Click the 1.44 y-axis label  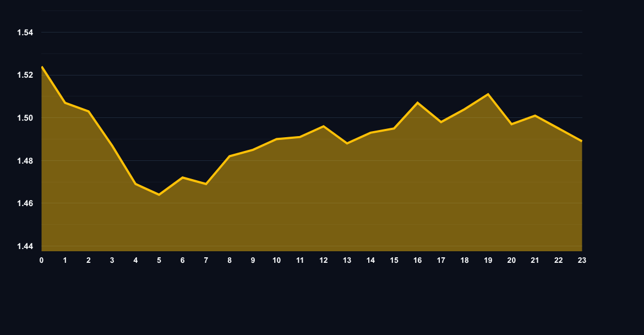pos(26,246)
